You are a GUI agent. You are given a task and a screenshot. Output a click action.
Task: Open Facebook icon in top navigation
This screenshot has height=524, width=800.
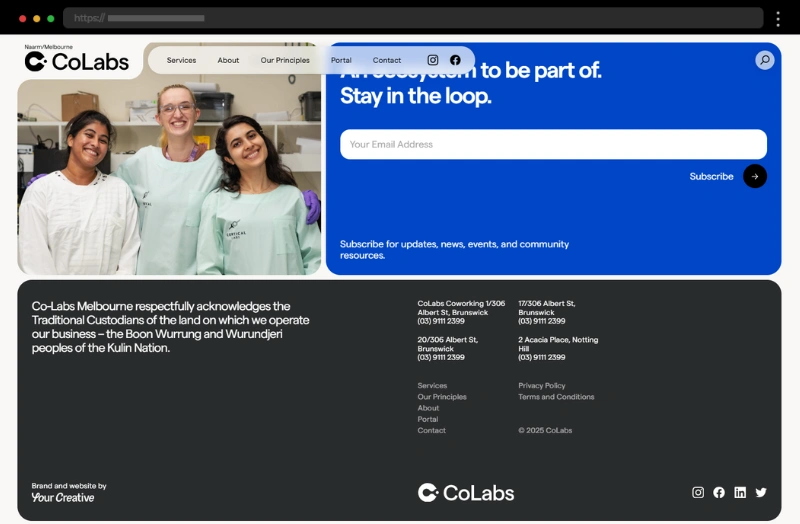click(455, 60)
